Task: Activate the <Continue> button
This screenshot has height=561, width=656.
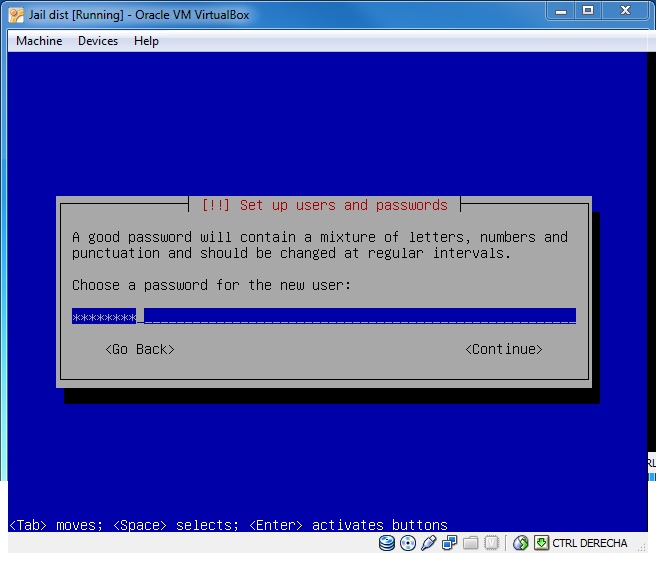Action: [504, 349]
